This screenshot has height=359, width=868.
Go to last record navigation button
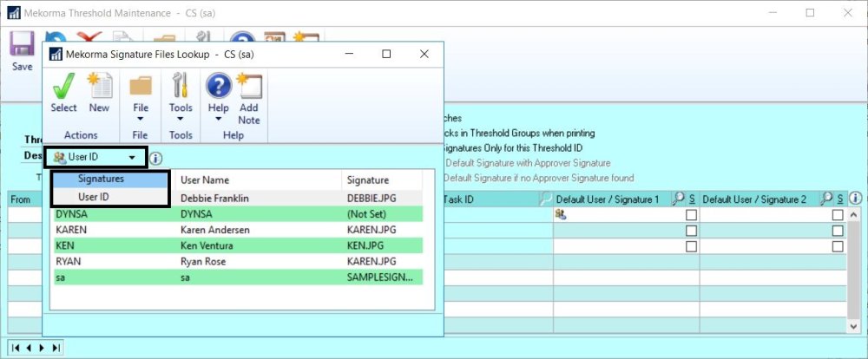point(56,348)
